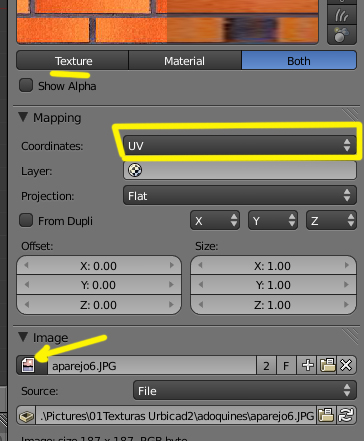This screenshot has height=441, width=364.
Task: Open the Source File dropdown
Action: [245, 390]
